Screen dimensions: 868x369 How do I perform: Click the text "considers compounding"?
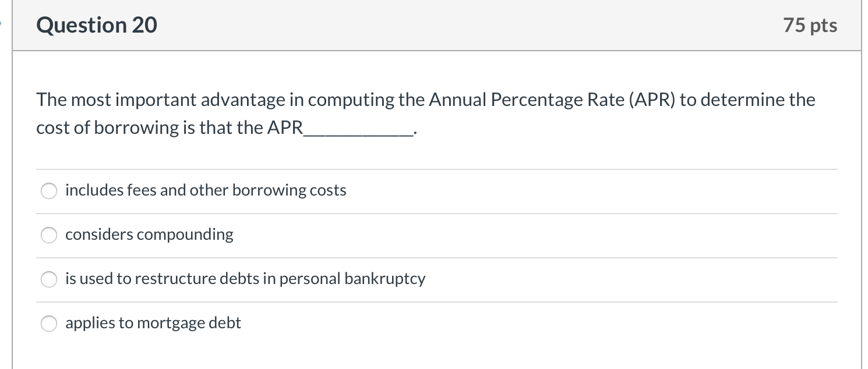[x=149, y=235]
